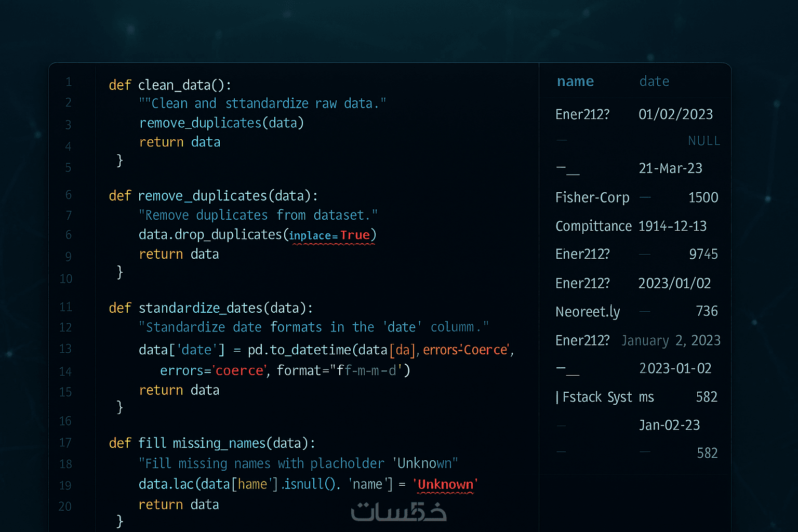Image resolution: width=798 pixels, height=532 pixels.
Task: Click the "def clean_data():" function definition
Action: click(x=170, y=85)
